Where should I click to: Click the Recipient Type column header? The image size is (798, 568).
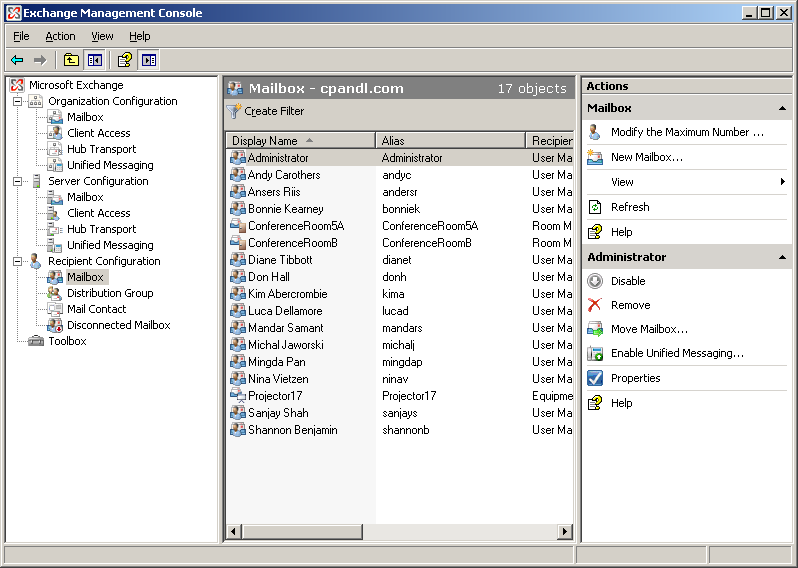[550, 140]
